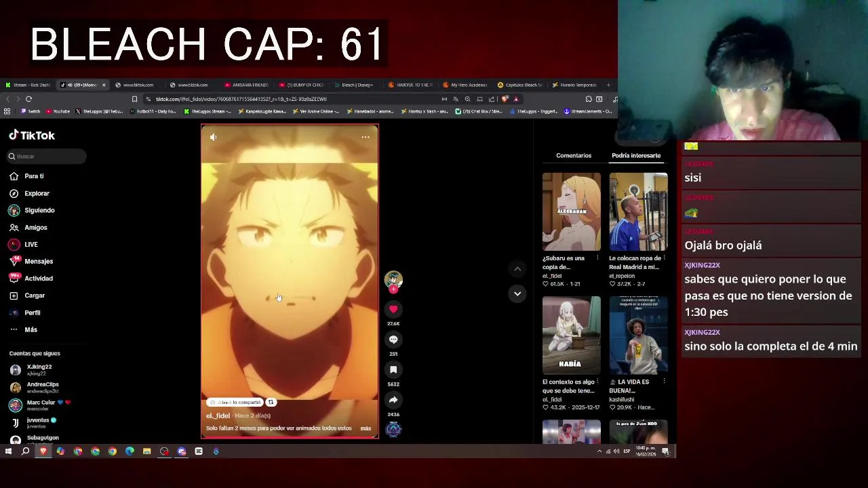Viewport: 868px width, 488px height.
Task: Reload the page with the refresh icon
Action: click(28, 99)
